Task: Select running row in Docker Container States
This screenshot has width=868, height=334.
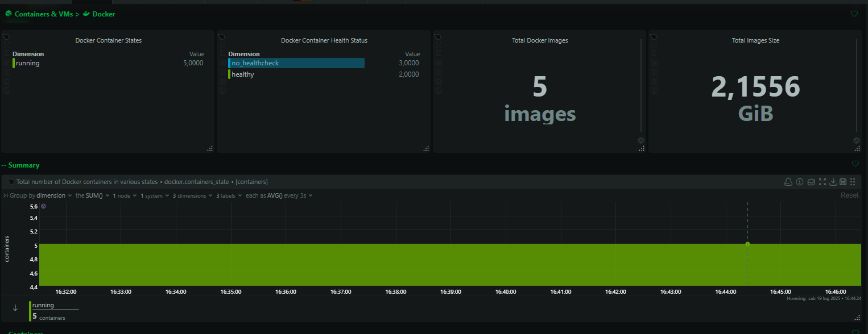Action: click(108, 63)
